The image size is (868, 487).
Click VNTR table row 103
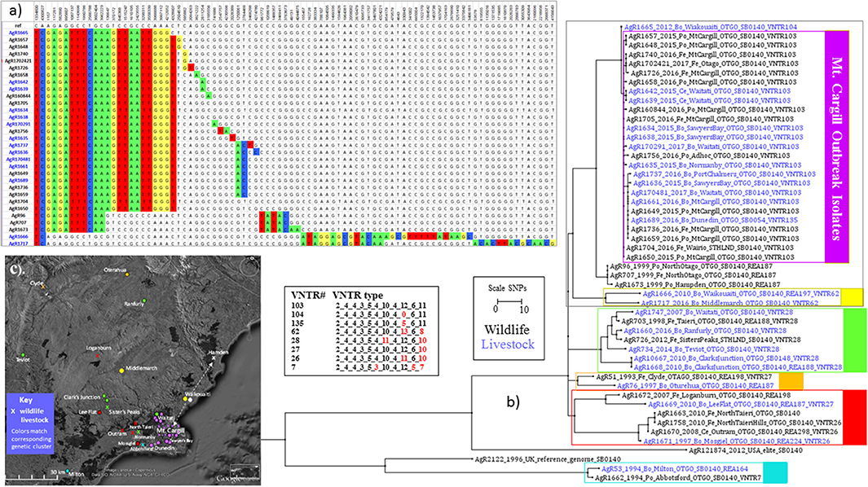click(x=359, y=305)
